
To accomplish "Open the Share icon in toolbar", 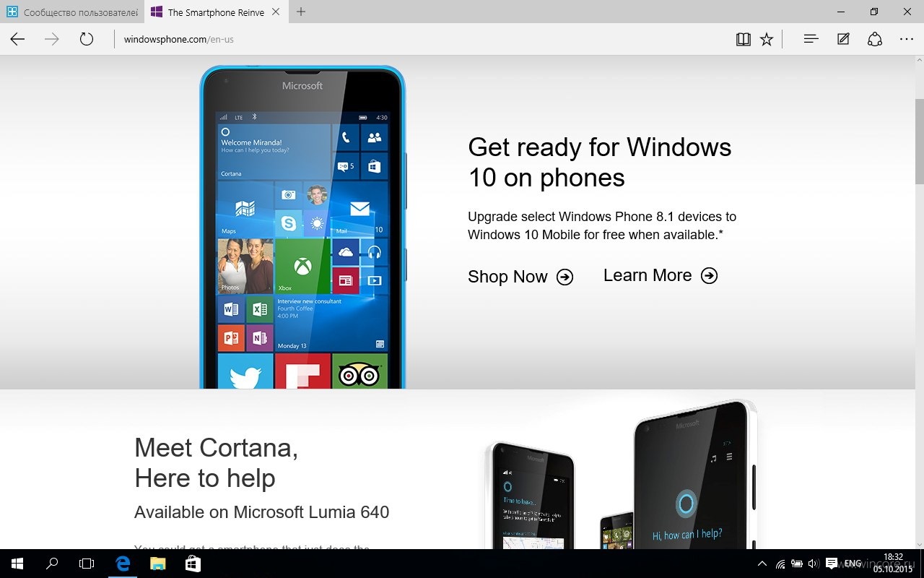I will (x=875, y=40).
